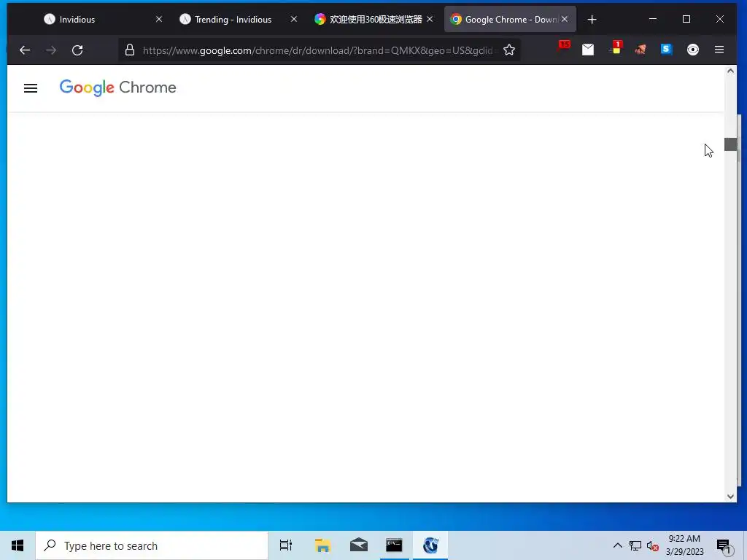The height and width of the screenshot is (560, 747).
Task: Open network status tray icon
Action: tap(635, 545)
